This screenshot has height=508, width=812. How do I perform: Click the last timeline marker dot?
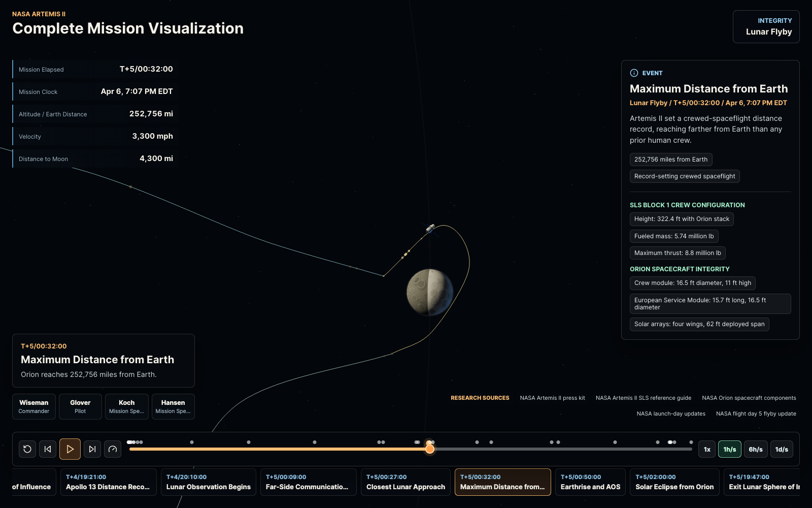[x=691, y=442]
